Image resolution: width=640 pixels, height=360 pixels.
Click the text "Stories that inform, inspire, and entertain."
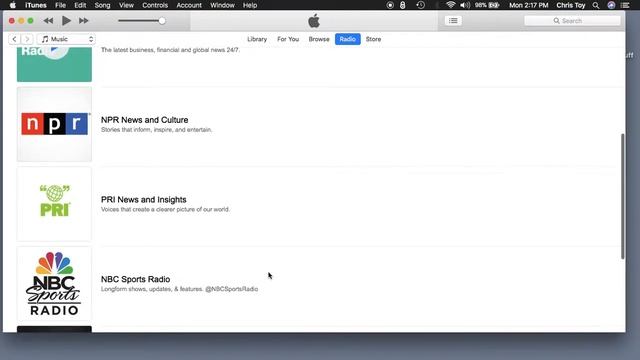(157, 130)
